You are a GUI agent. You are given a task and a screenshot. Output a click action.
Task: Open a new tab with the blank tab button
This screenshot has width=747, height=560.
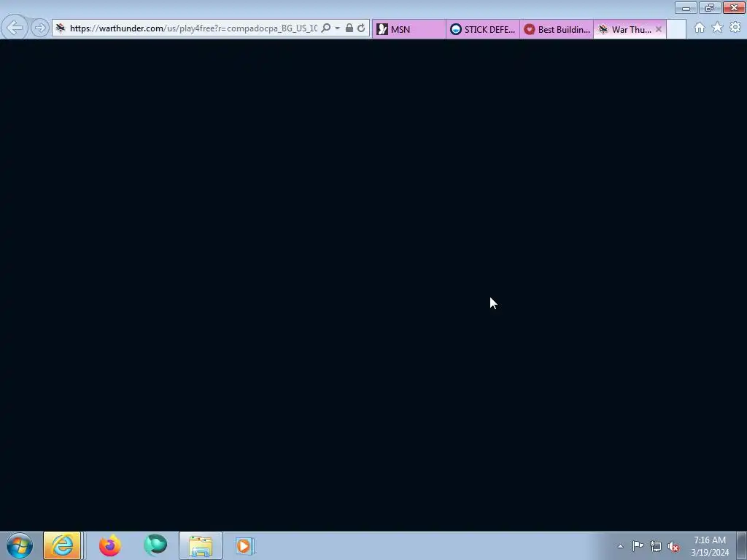pos(676,29)
